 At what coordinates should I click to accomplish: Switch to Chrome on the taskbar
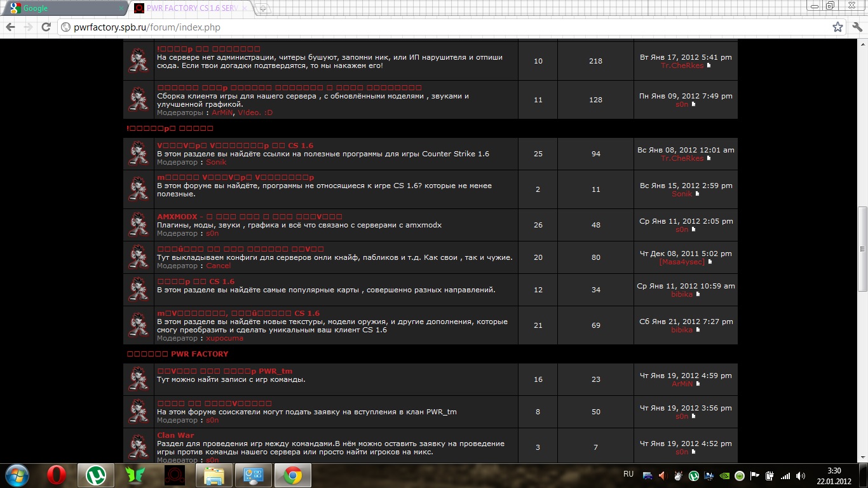point(292,475)
